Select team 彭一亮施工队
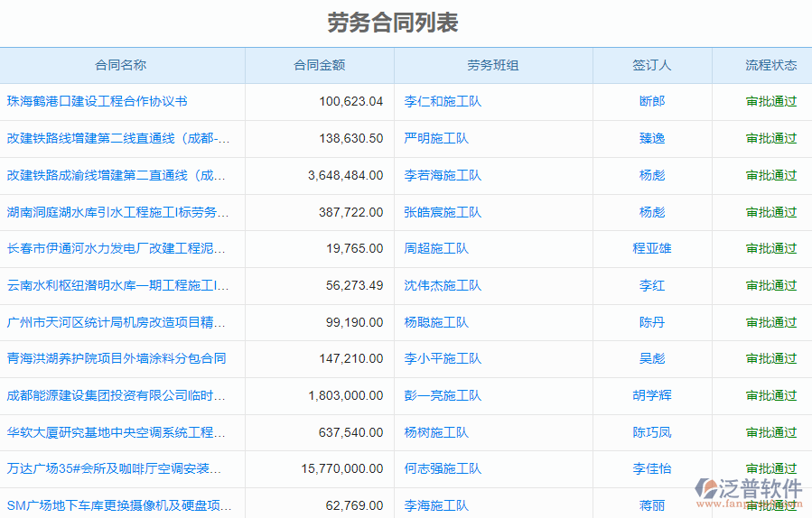 pyautogui.click(x=443, y=396)
